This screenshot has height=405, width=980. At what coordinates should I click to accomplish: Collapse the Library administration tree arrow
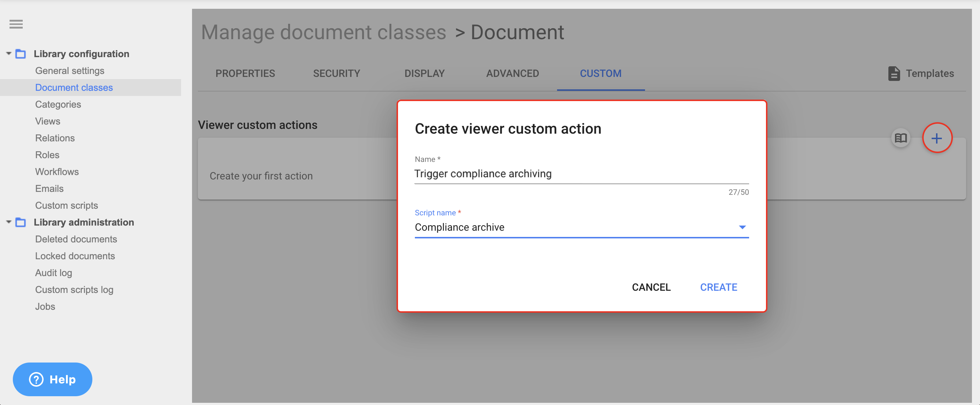[x=8, y=222]
